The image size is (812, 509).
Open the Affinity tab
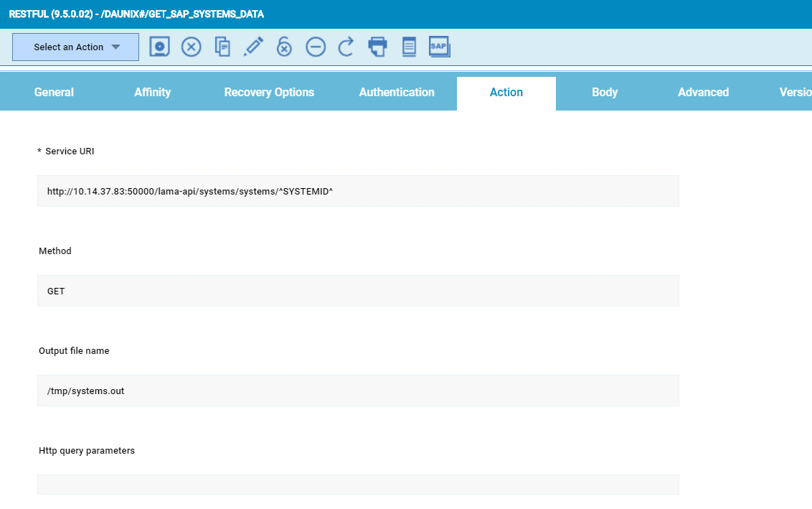point(152,93)
